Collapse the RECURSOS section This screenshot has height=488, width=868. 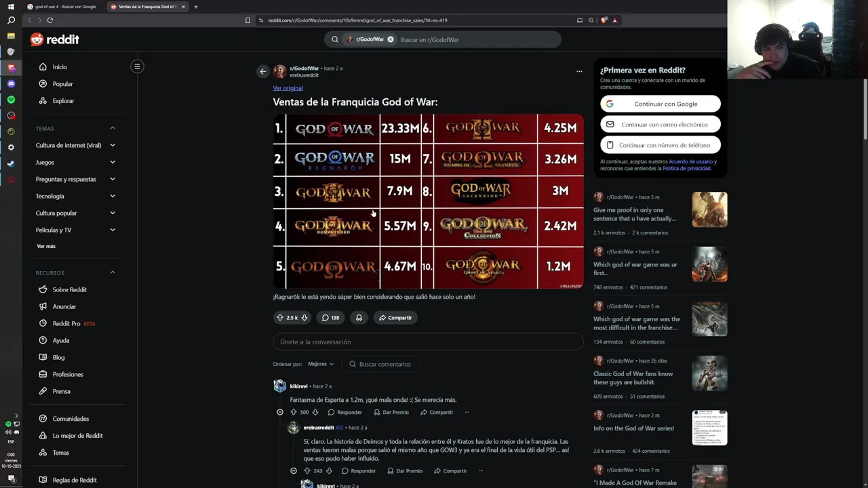(x=113, y=272)
